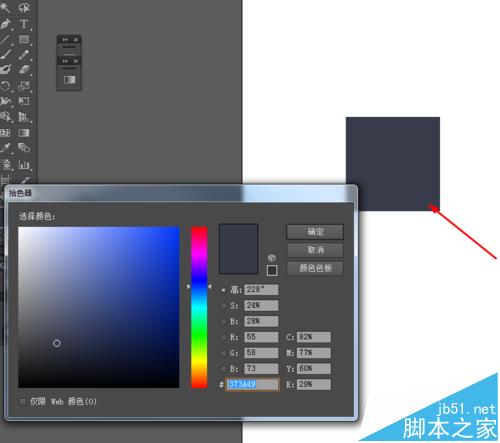
Task: Select the blue B (73) radio button
Action: (x=224, y=369)
